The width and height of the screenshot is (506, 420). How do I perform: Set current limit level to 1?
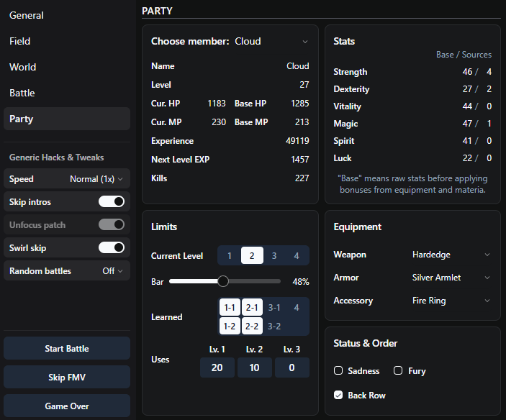point(230,255)
